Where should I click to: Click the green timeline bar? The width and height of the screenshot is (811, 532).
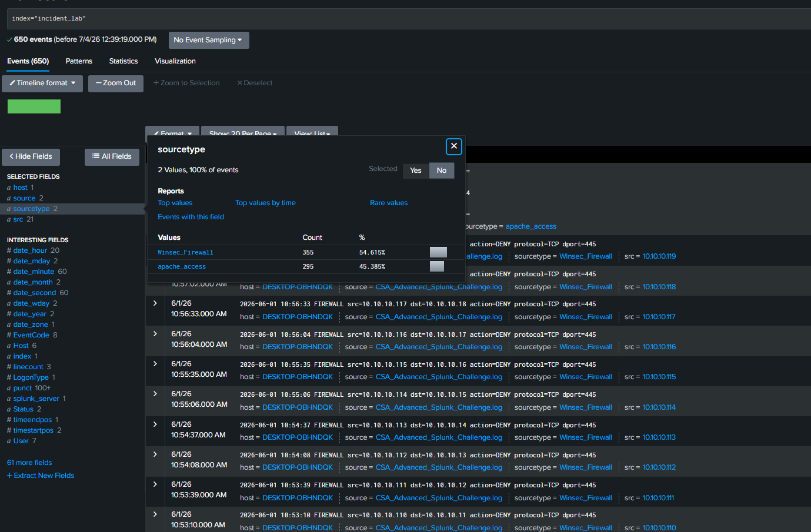click(x=34, y=106)
